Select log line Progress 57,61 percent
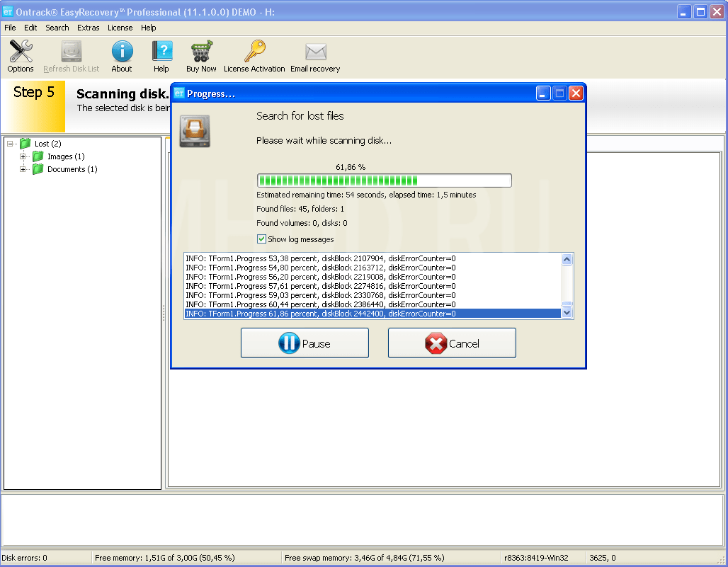 [x=372, y=286]
